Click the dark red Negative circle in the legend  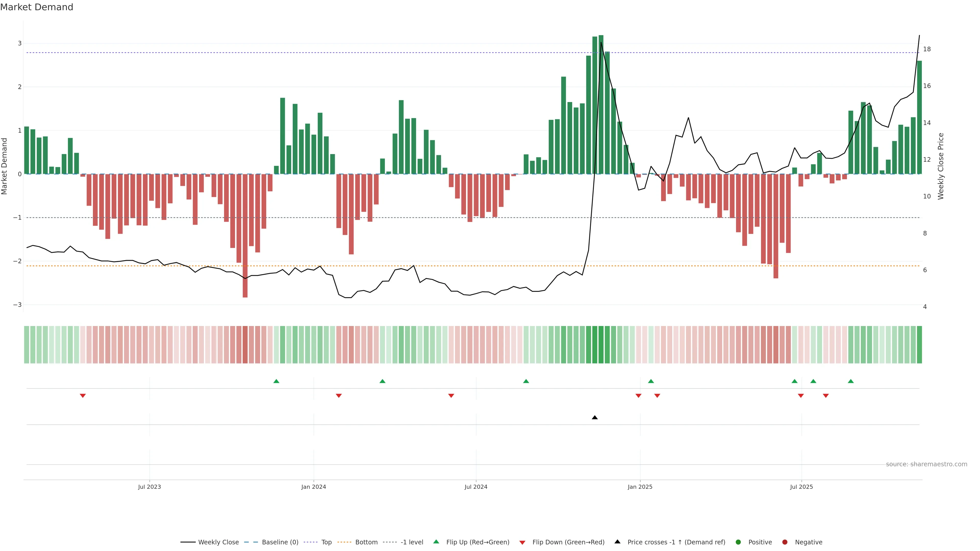(x=785, y=542)
